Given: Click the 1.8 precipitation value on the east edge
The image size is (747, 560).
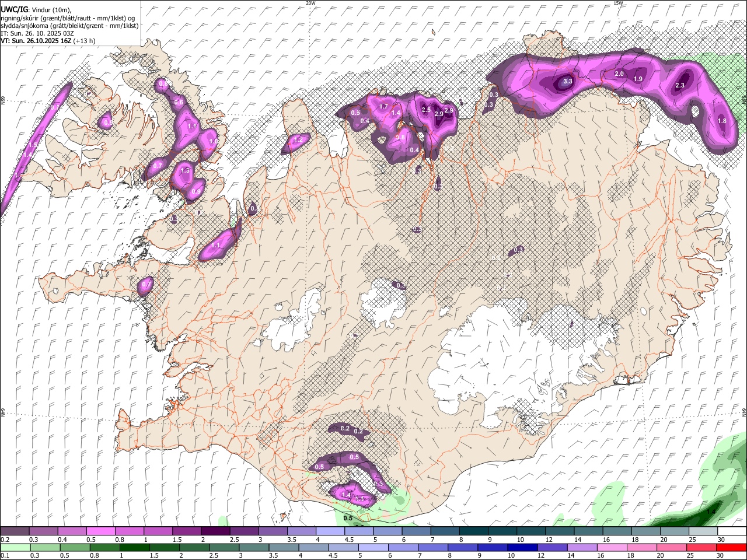Looking at the screenshot, I should pos(722,121).
